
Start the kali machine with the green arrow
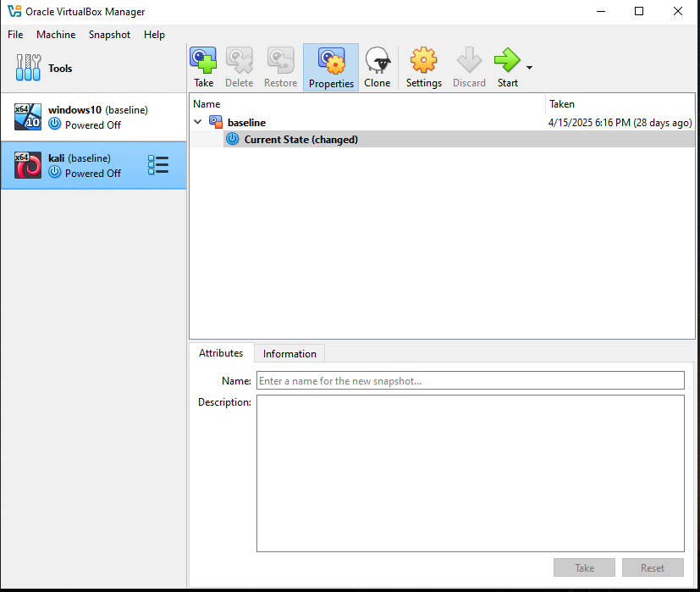507,68
